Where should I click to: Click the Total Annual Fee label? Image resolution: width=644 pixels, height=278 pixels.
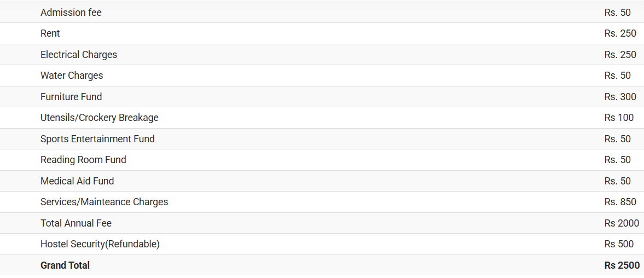click(76, 223)
